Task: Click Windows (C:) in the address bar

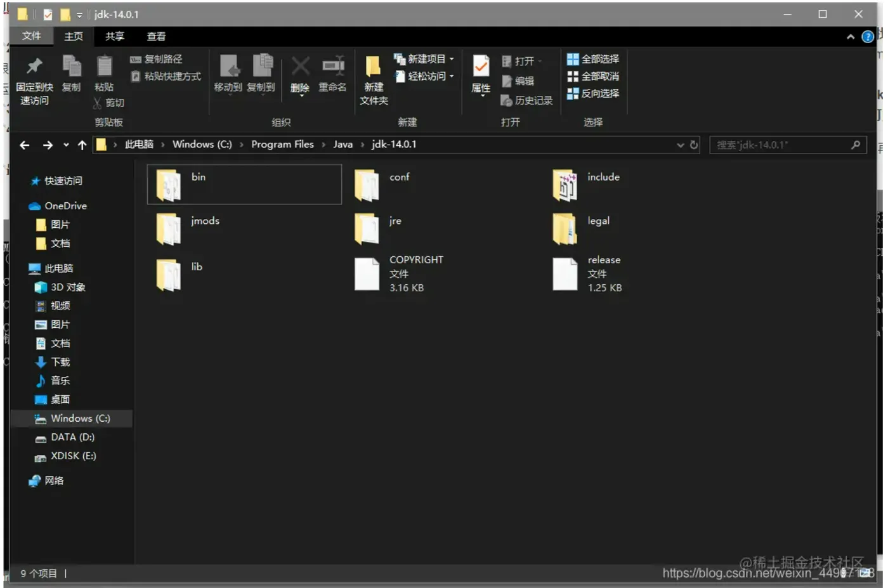Action: 202,144
